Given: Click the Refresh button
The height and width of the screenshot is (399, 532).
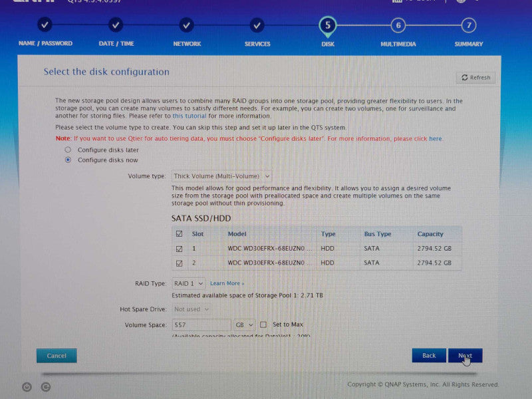Looking at the screenshot, I should [475, 77].
